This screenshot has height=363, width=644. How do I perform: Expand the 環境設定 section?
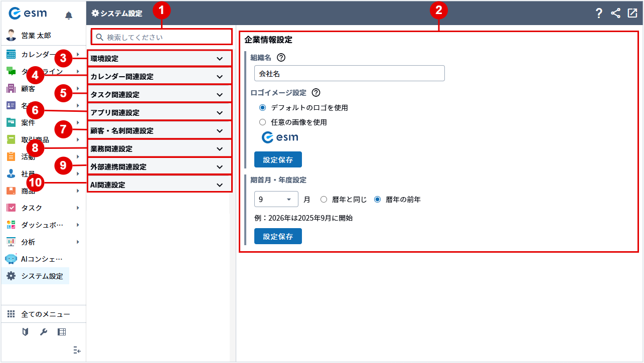tap(159, 58)
